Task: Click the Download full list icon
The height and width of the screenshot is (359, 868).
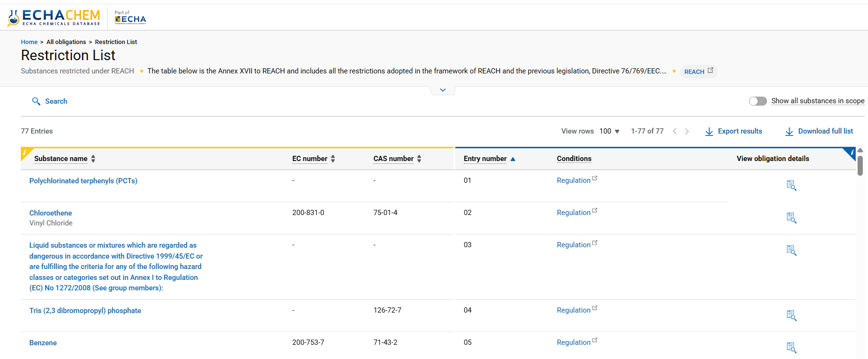Action: tap(789, 132)
